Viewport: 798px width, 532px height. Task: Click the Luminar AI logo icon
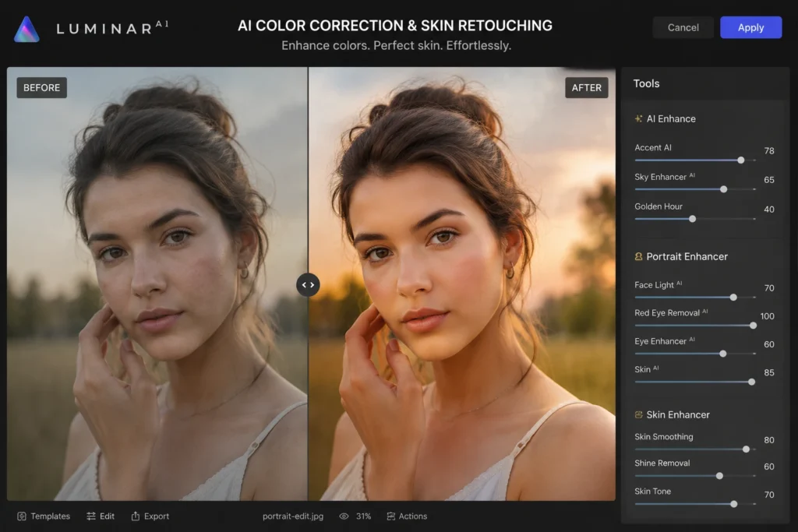coord(26,29)
